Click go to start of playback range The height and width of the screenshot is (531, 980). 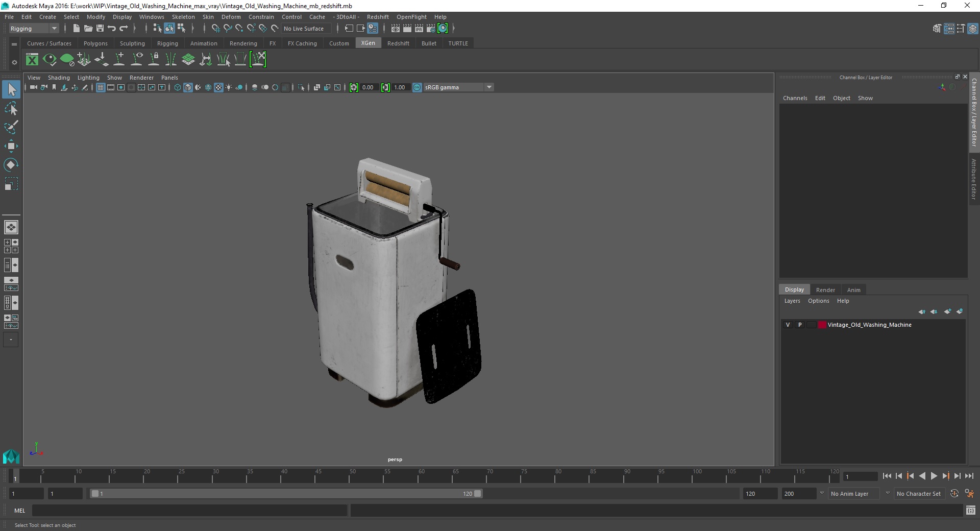point(887,476)
